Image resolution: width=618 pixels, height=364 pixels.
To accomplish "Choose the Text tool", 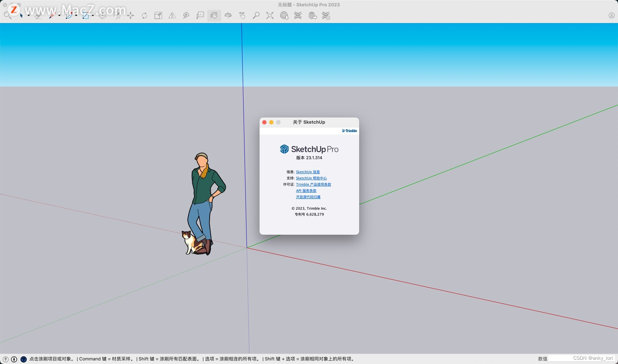I will (x=200, y=15).
